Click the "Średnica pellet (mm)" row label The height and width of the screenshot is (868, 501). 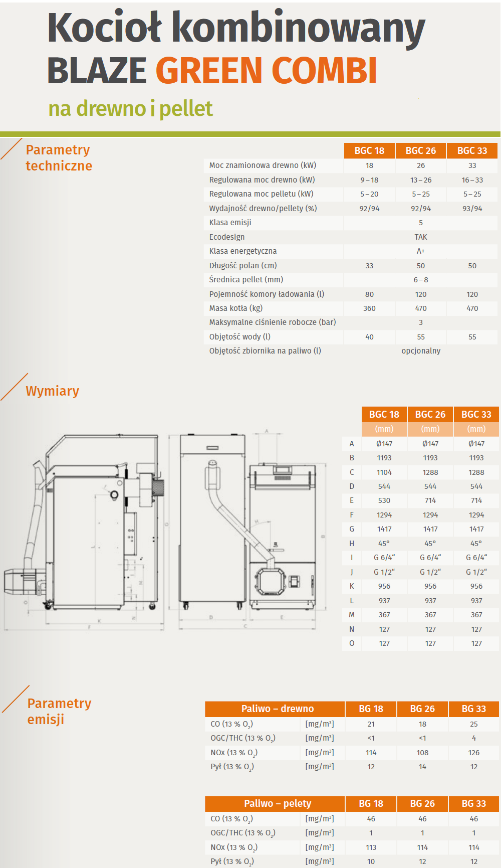(x=246, y=279)
